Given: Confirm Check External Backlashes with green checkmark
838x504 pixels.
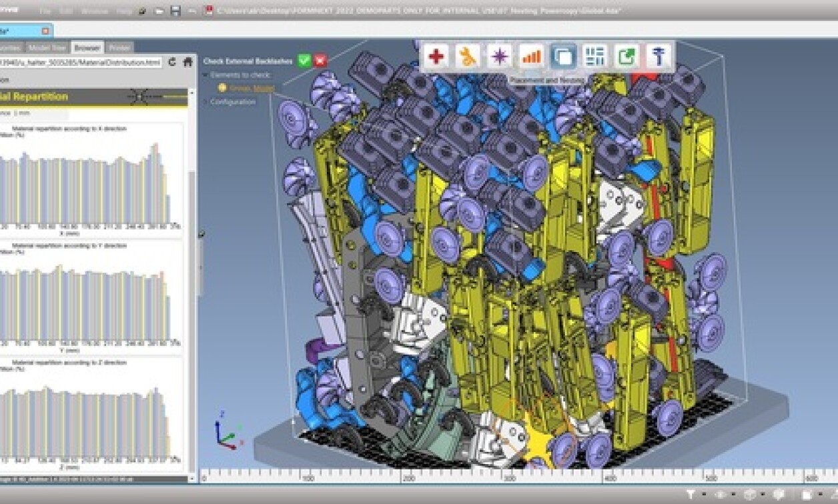Looking at the screenshot, I should pyautogui.click(x=304, y=60).
